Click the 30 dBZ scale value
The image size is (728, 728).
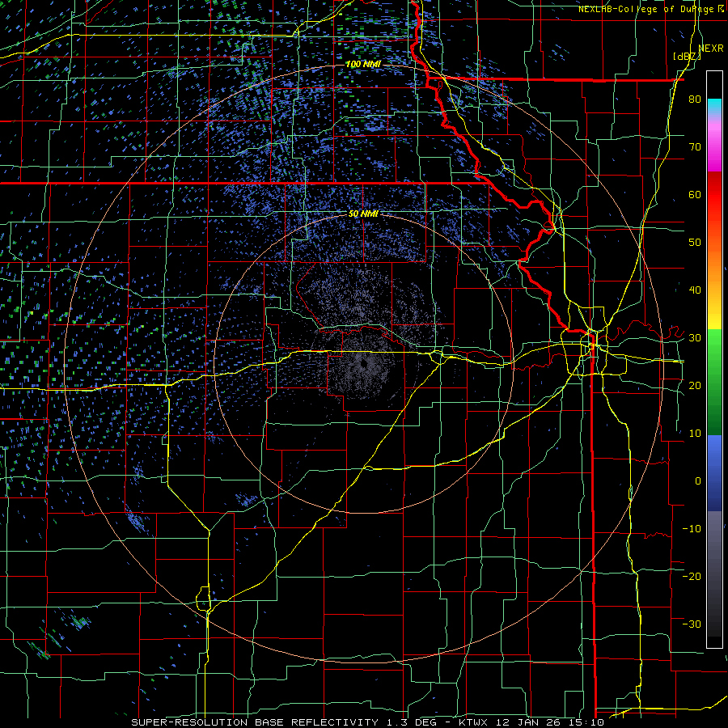point(695,337)
